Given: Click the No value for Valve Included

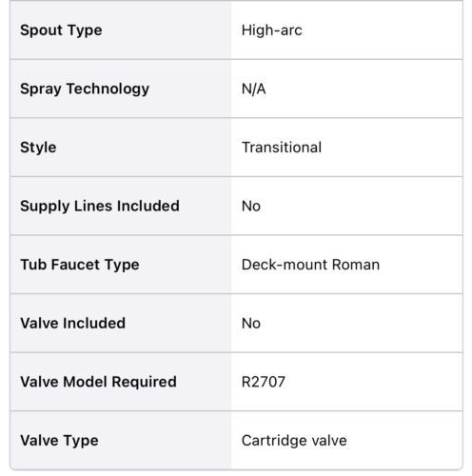Looking at the screenshot, I should click(x=251, y=323).
